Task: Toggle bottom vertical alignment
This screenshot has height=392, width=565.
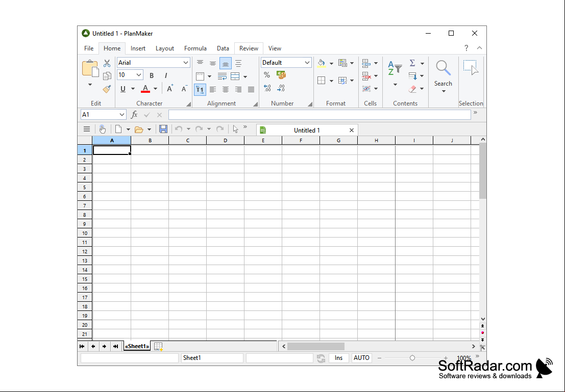Action: (226, 63)
